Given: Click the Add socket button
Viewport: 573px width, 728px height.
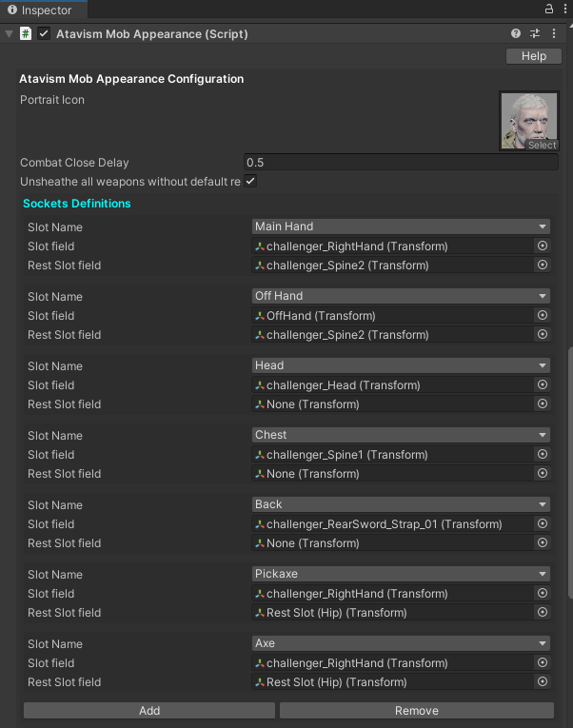Looking at the screenshot, I should click(x=149, y=711).
